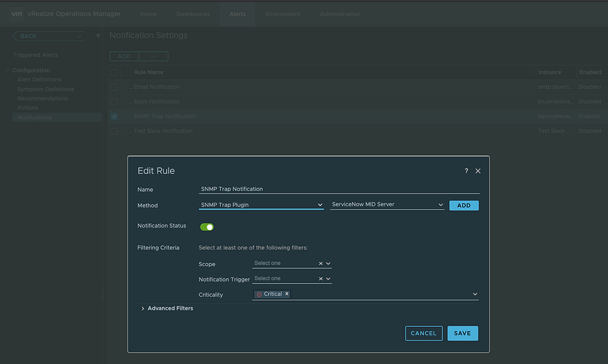The image size is (608, 364).
Task: Select Notifications in sidebar
Action: (x=56, y=117)
